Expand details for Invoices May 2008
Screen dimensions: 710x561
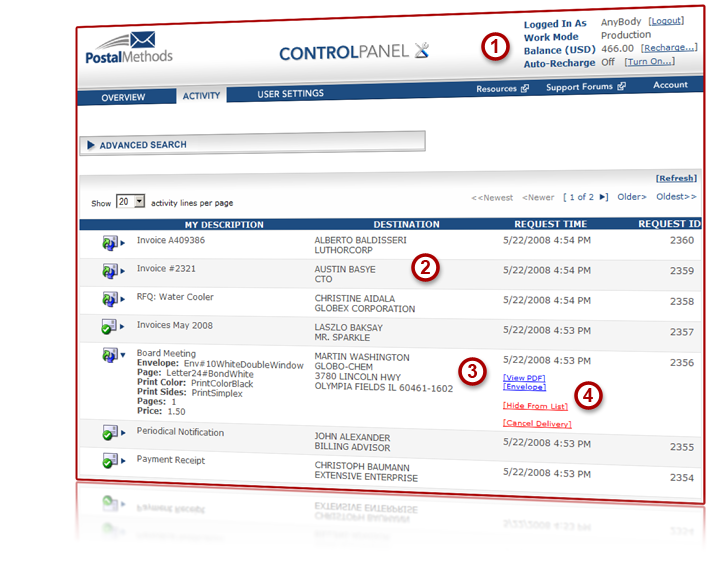(x=122, y=326)
